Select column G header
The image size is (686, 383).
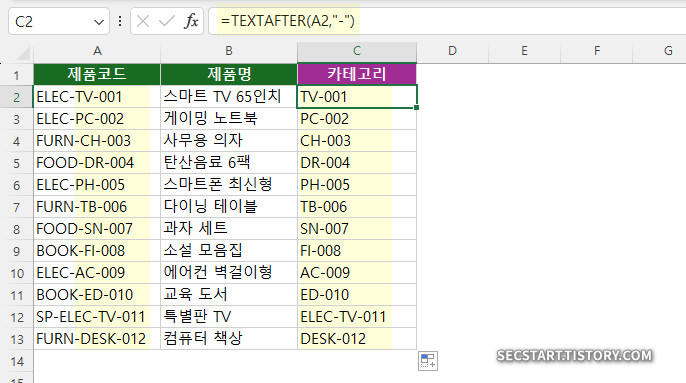(660, 51)
